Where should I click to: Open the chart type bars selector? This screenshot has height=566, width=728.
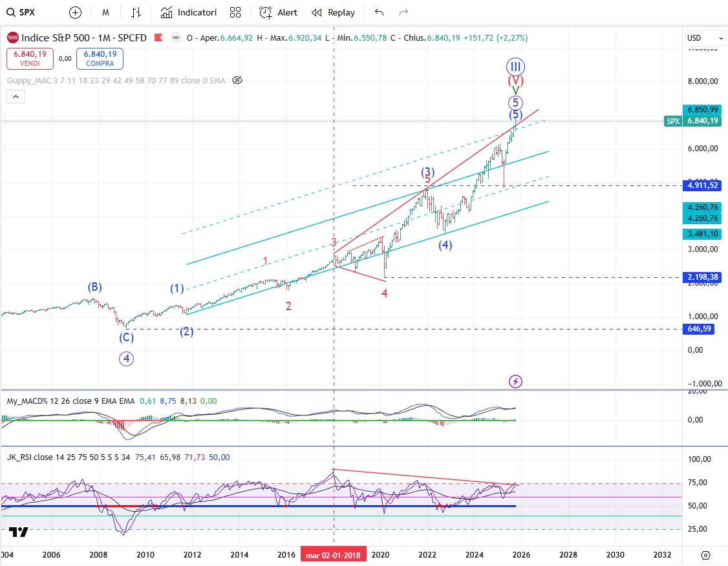click(136, 12)
